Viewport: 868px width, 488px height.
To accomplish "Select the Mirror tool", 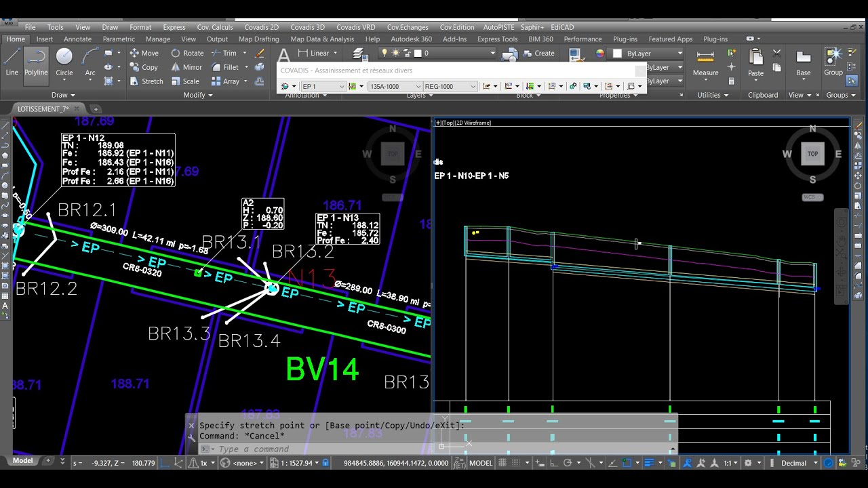I will pos(186,67).
